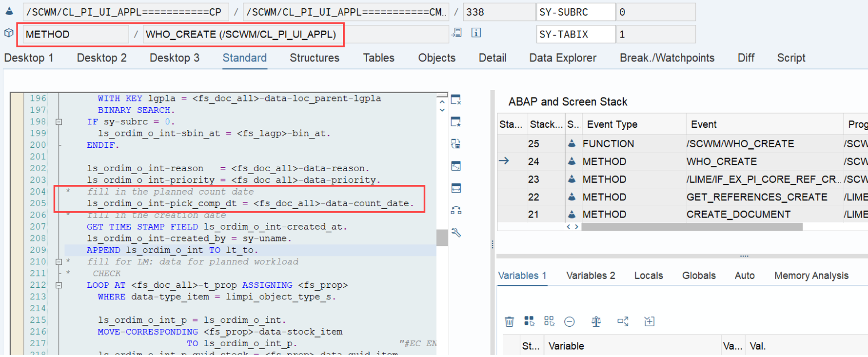868x357 pixels.
Task: Collapse the comment block at line 210
Action: pos(59,262)
